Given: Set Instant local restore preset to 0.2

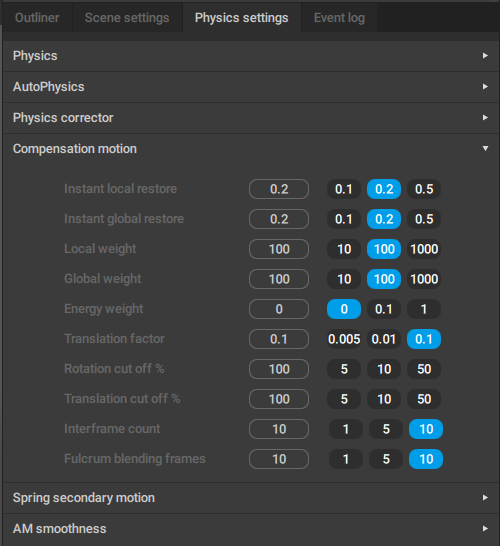Looking at the screenshot, I should (384, 189).
